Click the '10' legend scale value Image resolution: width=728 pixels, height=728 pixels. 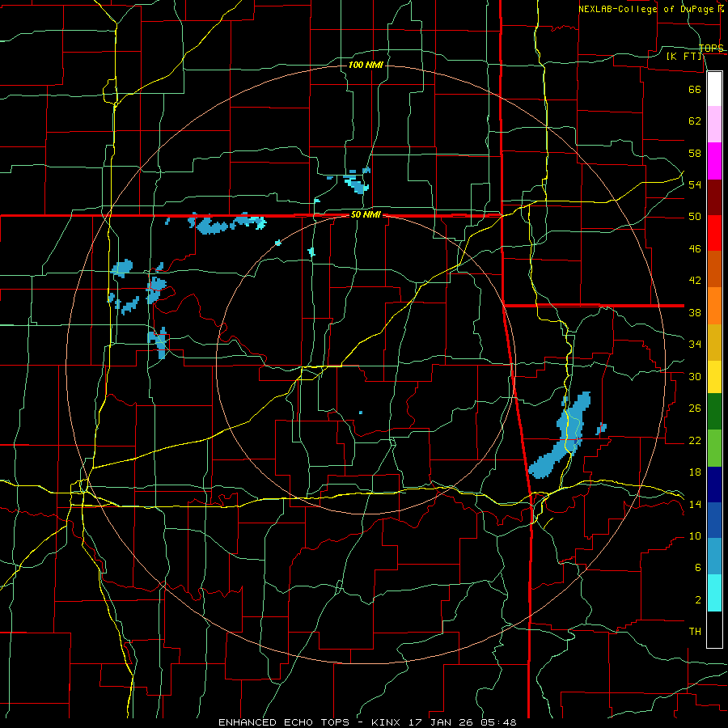point(695,535)
